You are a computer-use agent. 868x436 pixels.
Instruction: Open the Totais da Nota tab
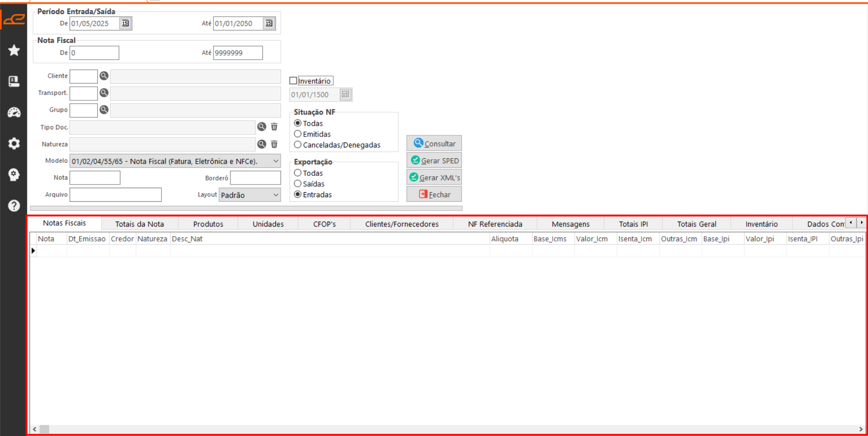pyautogui.click(x=139, y=224)
